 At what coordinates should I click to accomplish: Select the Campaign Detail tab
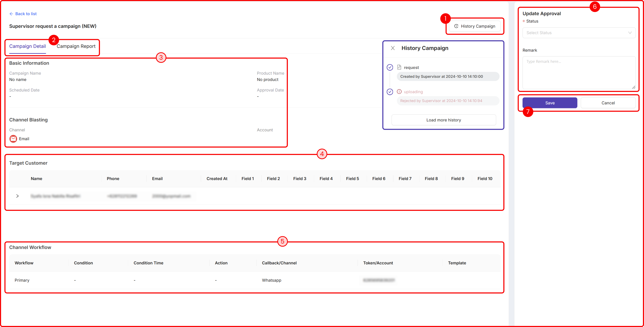(x=28, y=46)
